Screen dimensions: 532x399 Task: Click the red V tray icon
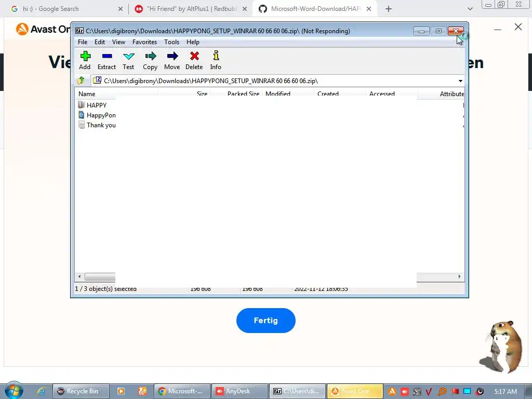coord(429,392)
